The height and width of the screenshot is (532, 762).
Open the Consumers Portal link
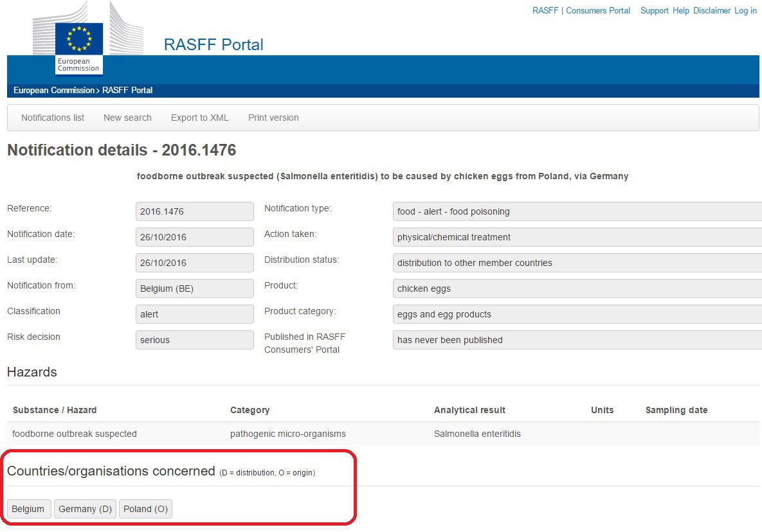598,11
